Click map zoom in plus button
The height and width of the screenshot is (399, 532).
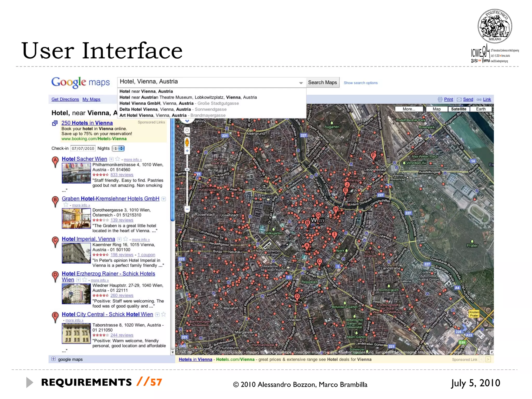point(187,151)
